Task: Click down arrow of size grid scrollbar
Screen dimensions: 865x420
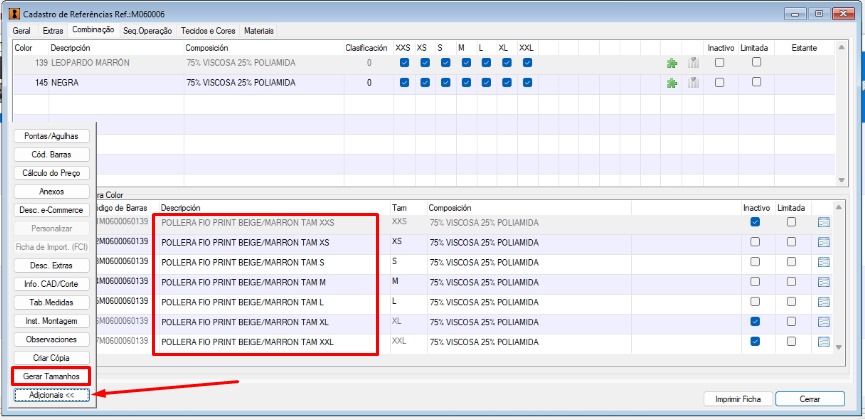Action: 839,347
